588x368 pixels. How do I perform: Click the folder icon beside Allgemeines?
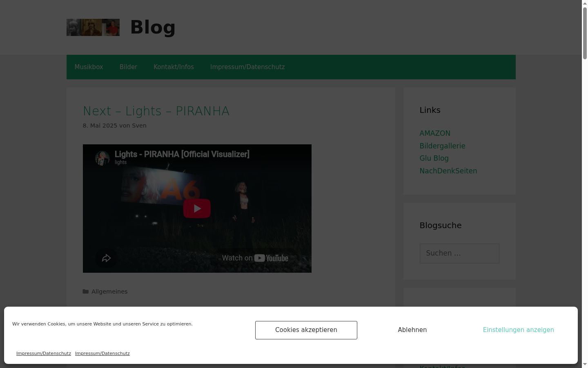click(x=86, y=292)
